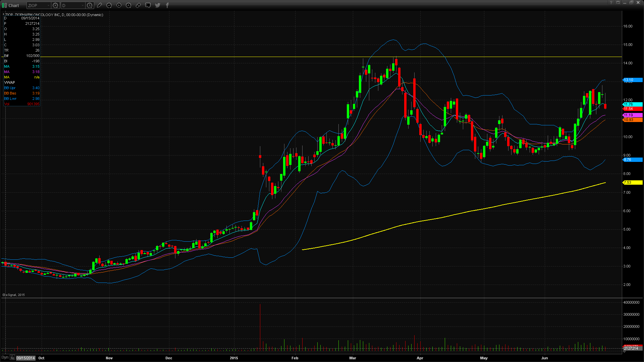Click the 16.00 price axis label
The width and height of the screenshot is (644, 362).
tap(628, 26)
